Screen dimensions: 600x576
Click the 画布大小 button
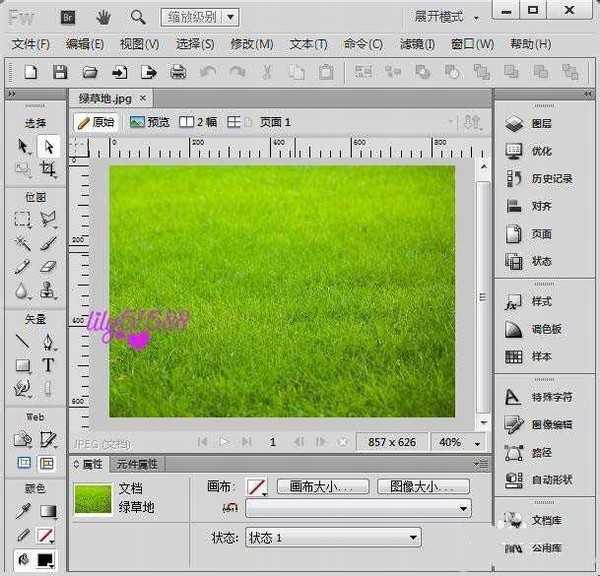(x=323, y=487)
